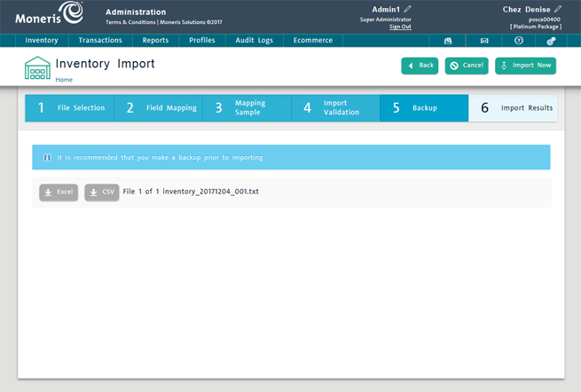Click the cash register icon in toolbar

pyautogui.click(x=448, y=41)
